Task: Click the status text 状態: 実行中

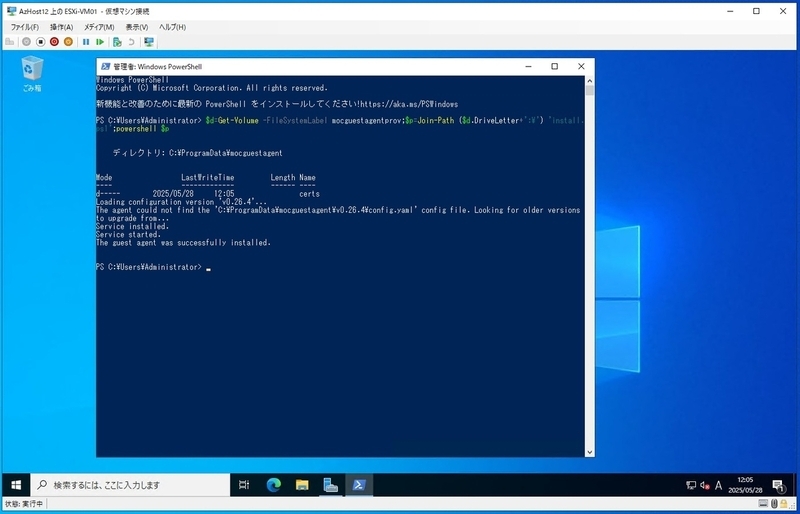Action: tap(24, 504)
